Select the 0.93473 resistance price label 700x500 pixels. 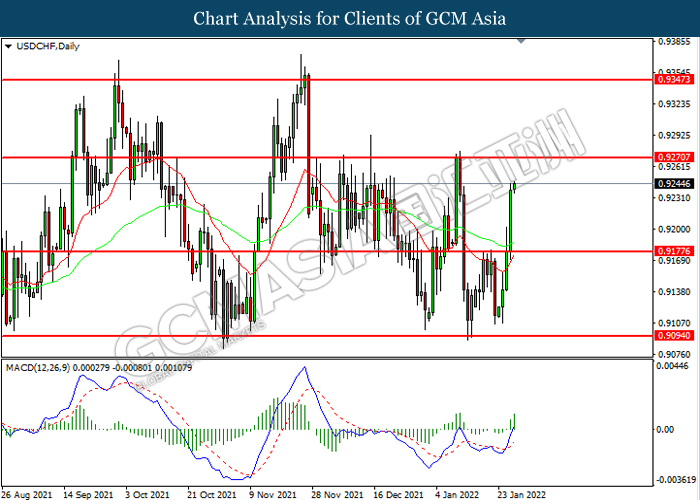tap(674, 79)
